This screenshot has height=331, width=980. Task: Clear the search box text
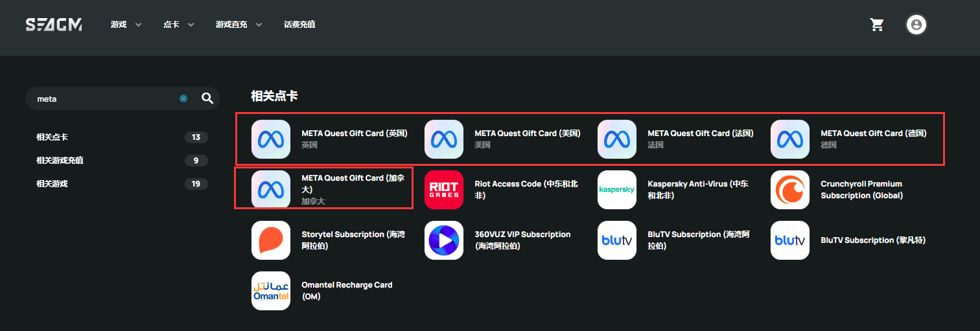point(183,98)
